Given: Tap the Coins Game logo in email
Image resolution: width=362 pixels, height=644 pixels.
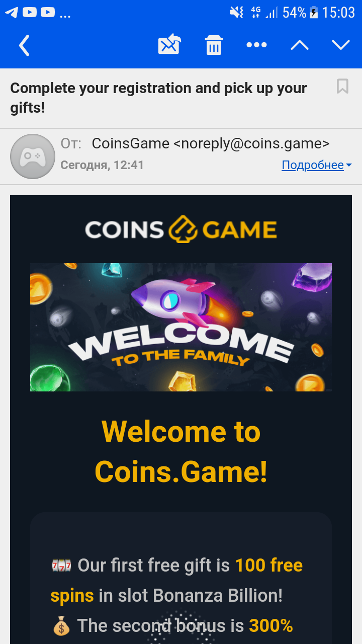Looking at the screenshot, I should (181, 229).
